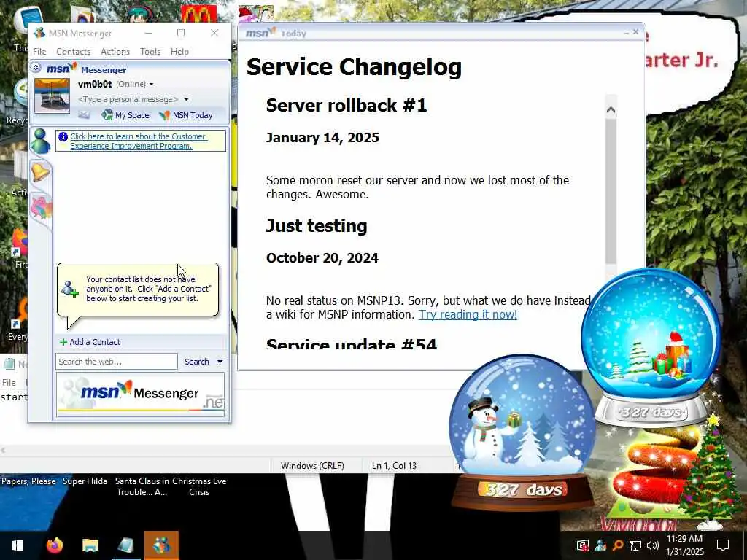Open File Explorer from the taskbar
Screen dimensions: 747x560
pos(90,545)
